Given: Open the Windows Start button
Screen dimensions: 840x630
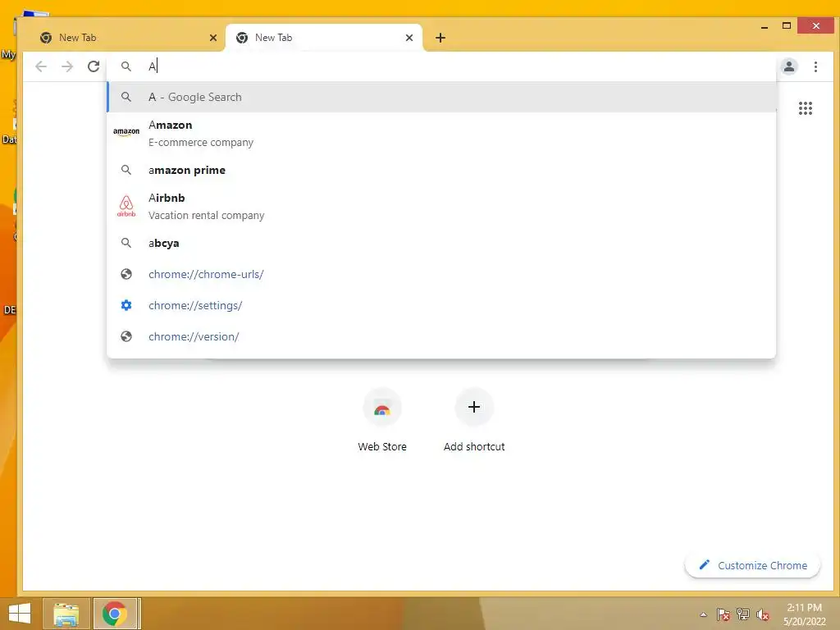Looking at the screenshot, I should pos(20,614).
